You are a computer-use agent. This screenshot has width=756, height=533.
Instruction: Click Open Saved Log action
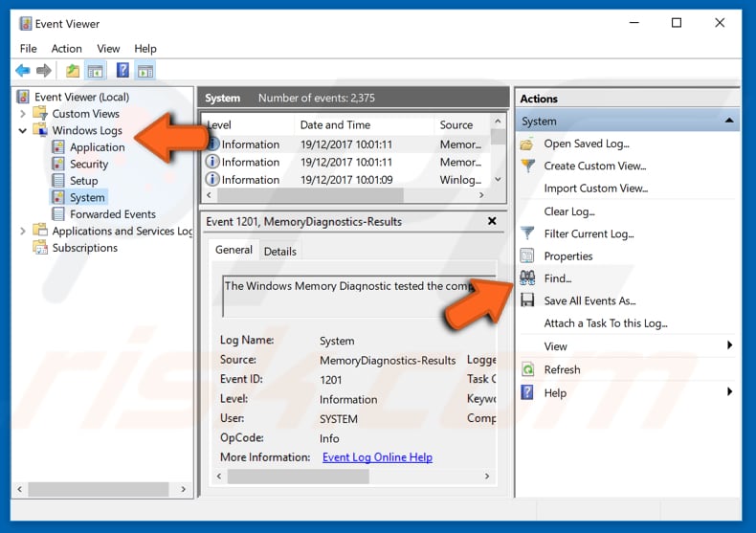pos(587,144)
